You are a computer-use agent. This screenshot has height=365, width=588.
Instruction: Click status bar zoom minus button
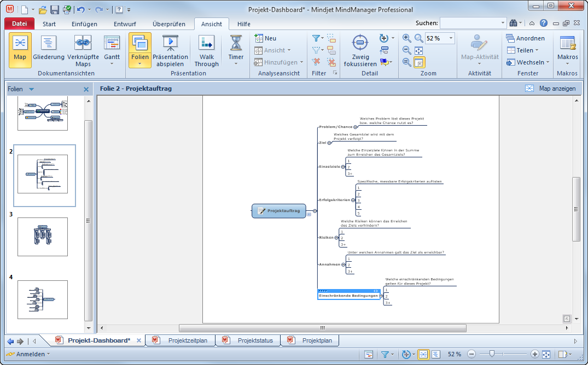coord(471,354)
